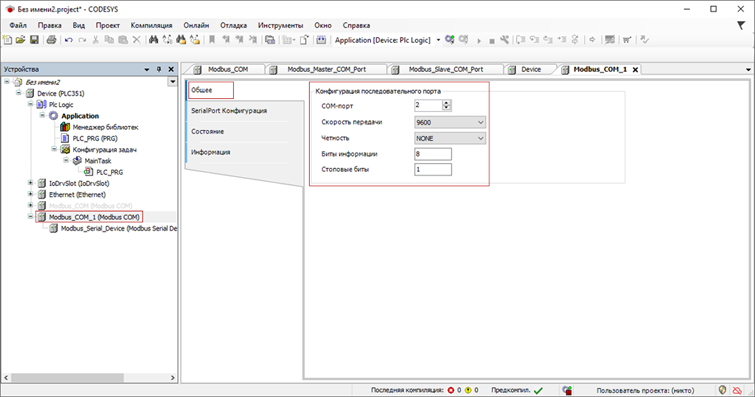Switch to the Modbus_COM tab
Image resolution: width=755 pixels, height=397 pixels.
click(228, 69)
